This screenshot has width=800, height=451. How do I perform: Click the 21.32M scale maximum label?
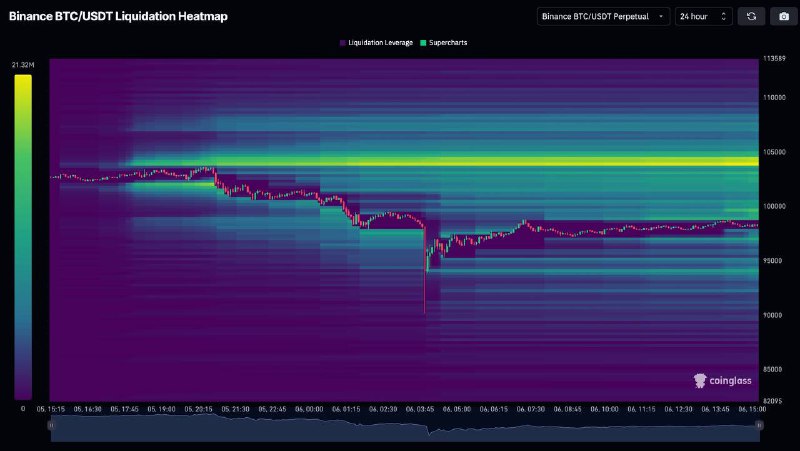point(23,65)
